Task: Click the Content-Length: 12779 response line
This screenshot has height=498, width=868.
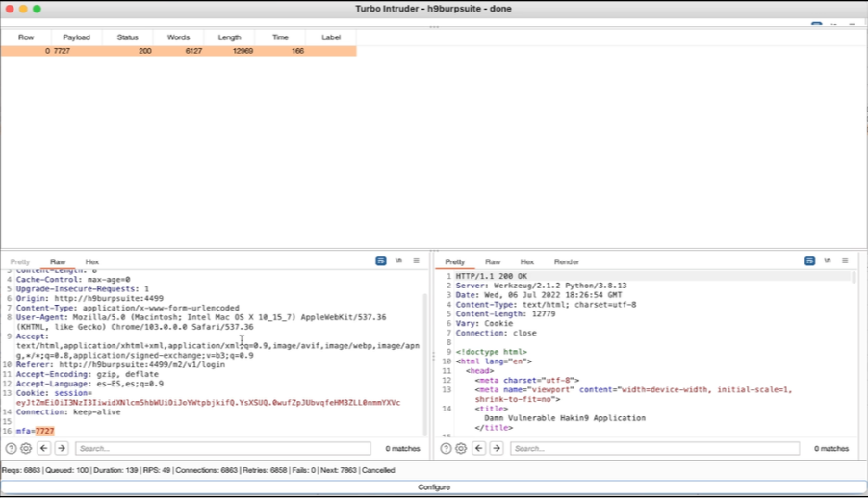Action: (505, 313)
